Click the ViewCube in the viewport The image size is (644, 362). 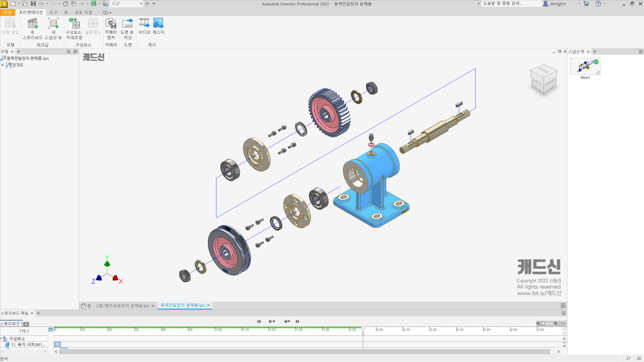pyautogui.click(x=544, y=79)
